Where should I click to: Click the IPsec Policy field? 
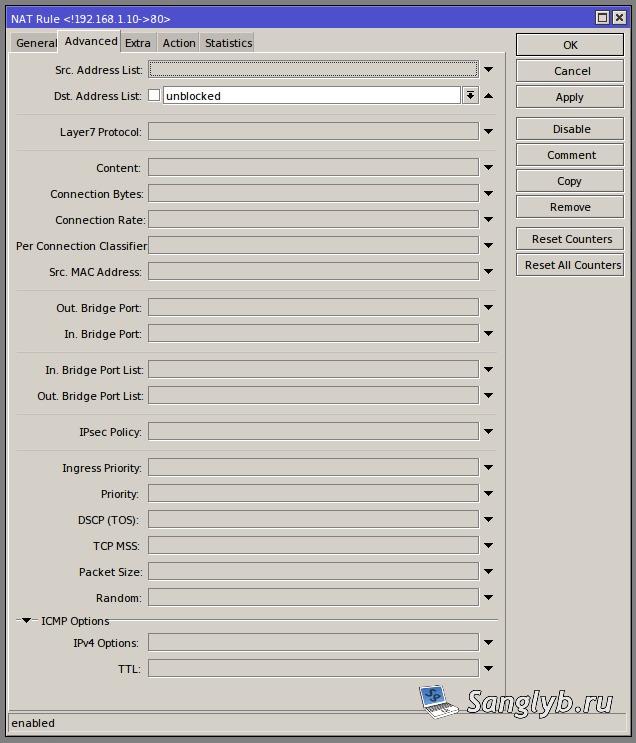coord(313,432)
